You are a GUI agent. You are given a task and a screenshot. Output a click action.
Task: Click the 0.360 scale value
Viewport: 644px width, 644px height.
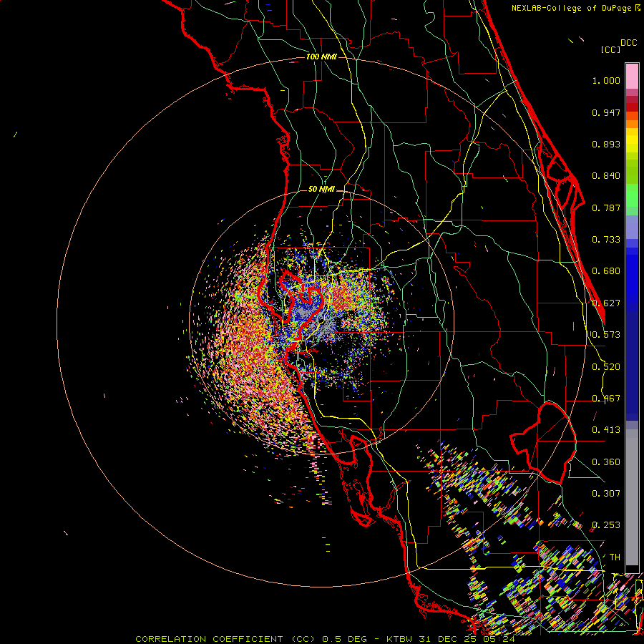[x=606, y=462]
